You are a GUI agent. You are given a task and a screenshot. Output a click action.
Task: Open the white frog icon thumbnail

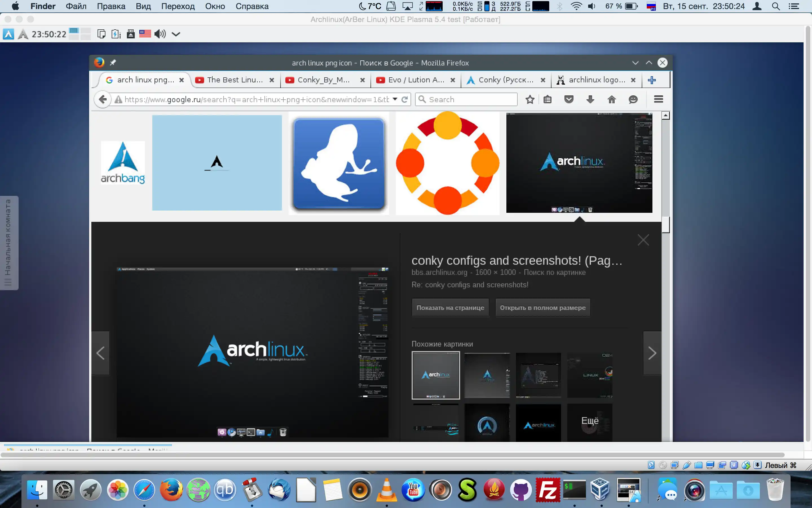tap(339, 163)
